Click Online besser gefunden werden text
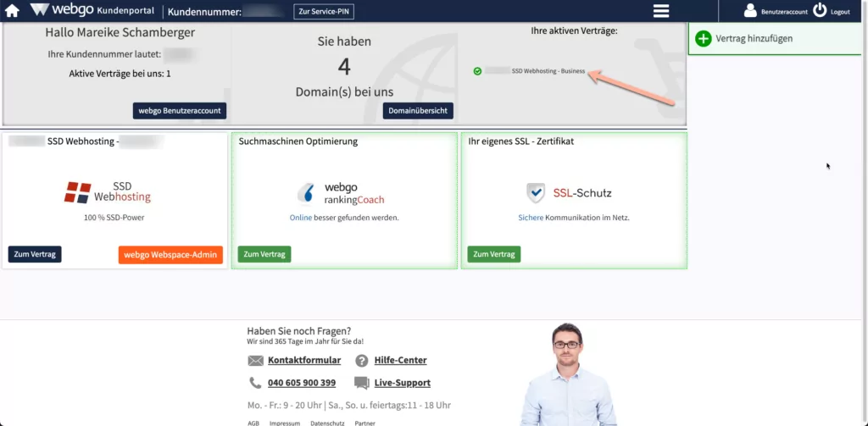Image resolution: width=868 pixels, height=426 pixels. [x=344, y=218]
